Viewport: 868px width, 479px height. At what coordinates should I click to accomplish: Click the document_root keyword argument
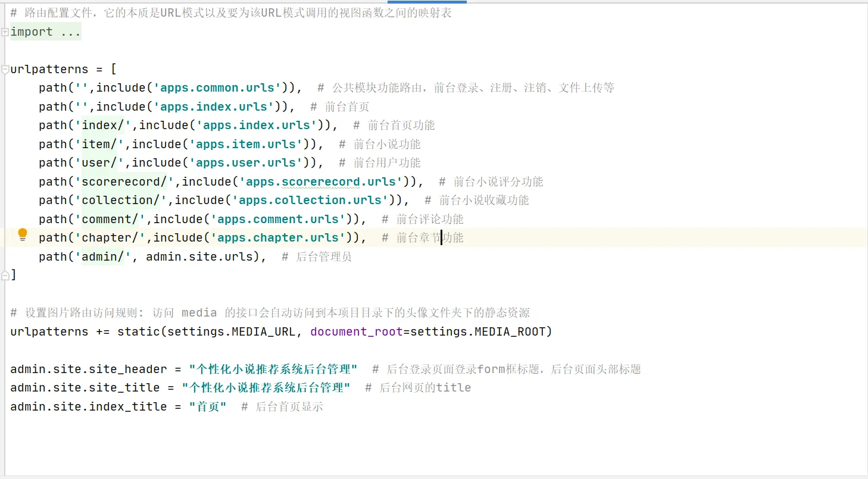[x=355, y=331]
